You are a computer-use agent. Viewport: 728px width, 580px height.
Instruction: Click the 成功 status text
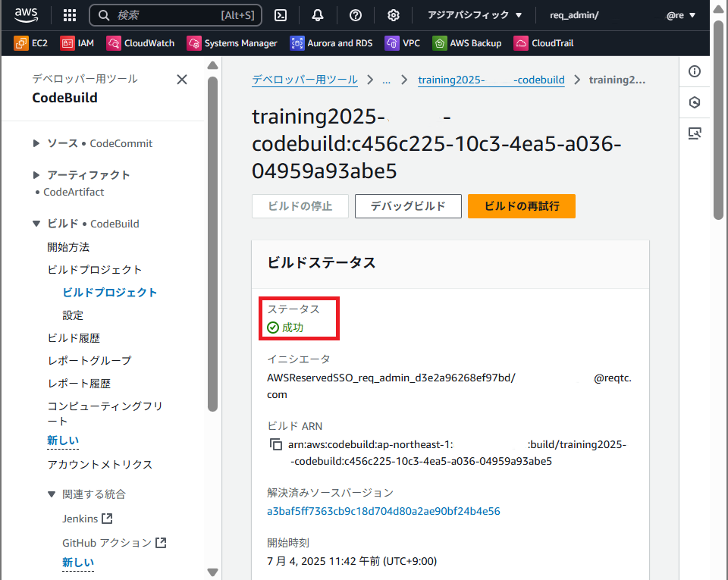(x=293, y=328)
